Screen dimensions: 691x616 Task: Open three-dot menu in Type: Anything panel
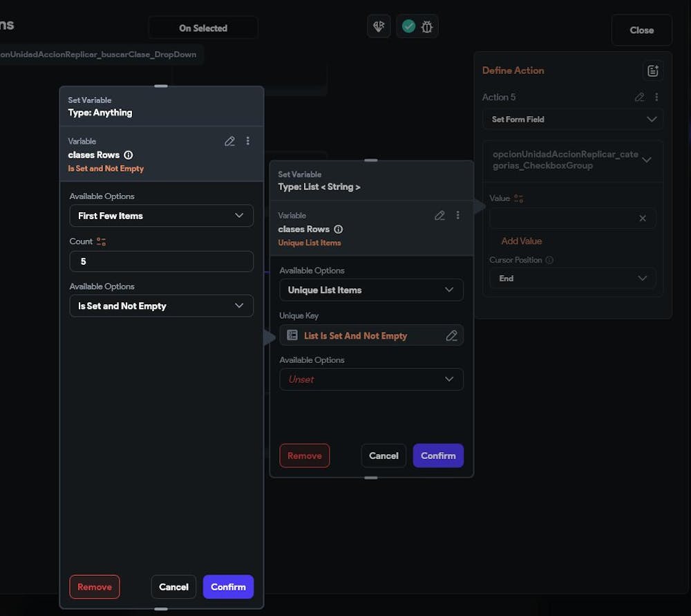(247, 140)
